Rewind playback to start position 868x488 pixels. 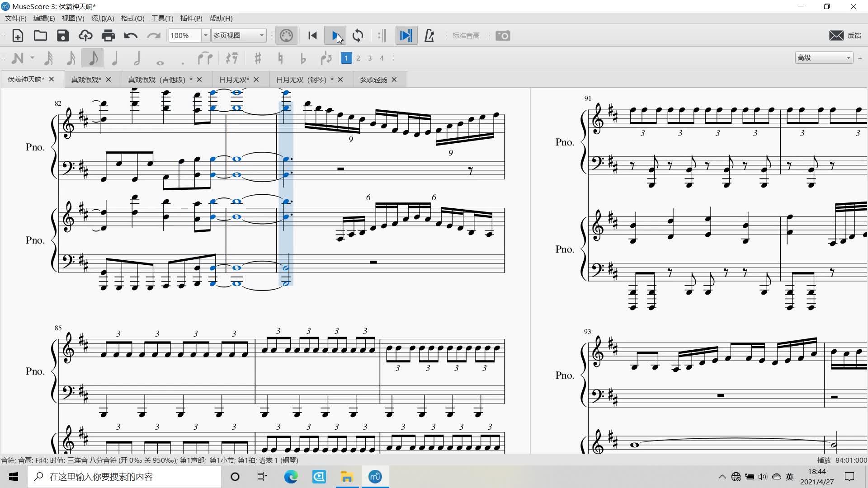(x=312, y=36)
